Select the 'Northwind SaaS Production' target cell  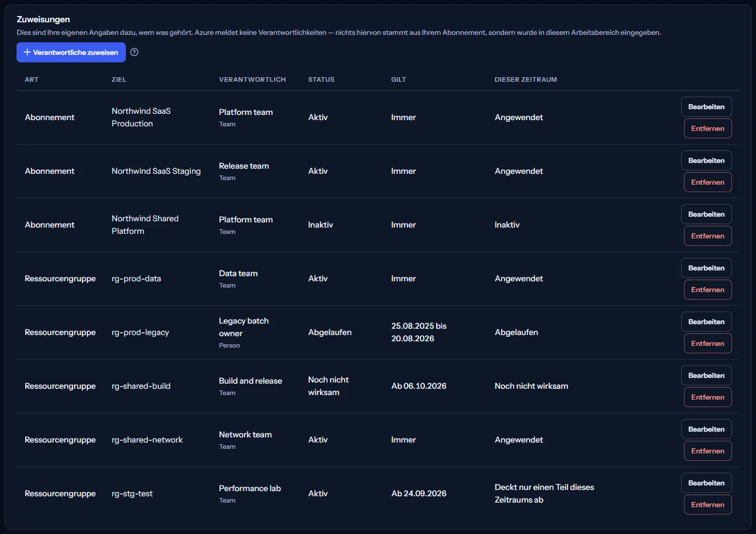(141, 117)
